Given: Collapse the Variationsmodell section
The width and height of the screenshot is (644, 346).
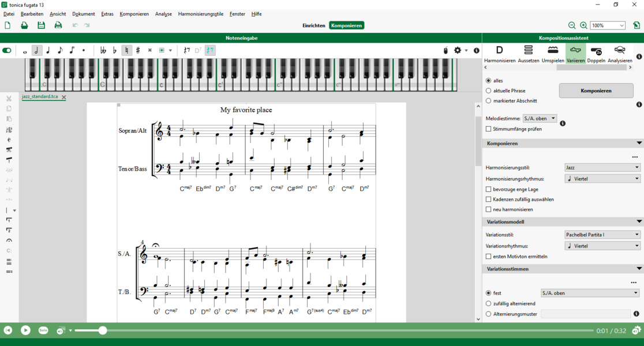Looking at the screenshot, I should tap(639, 221).
